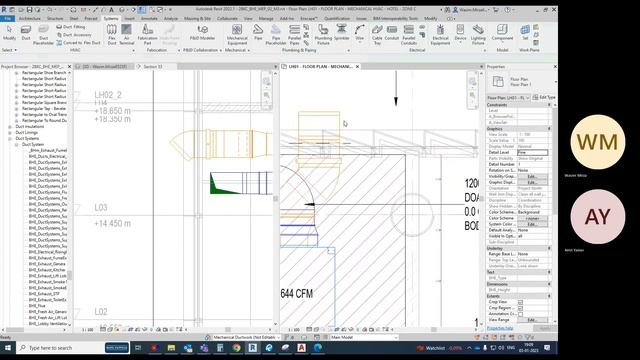Open the Properties help link
The width and height of the screenshot is (640, 360).
pyautogui.click(x=500, y=328)
